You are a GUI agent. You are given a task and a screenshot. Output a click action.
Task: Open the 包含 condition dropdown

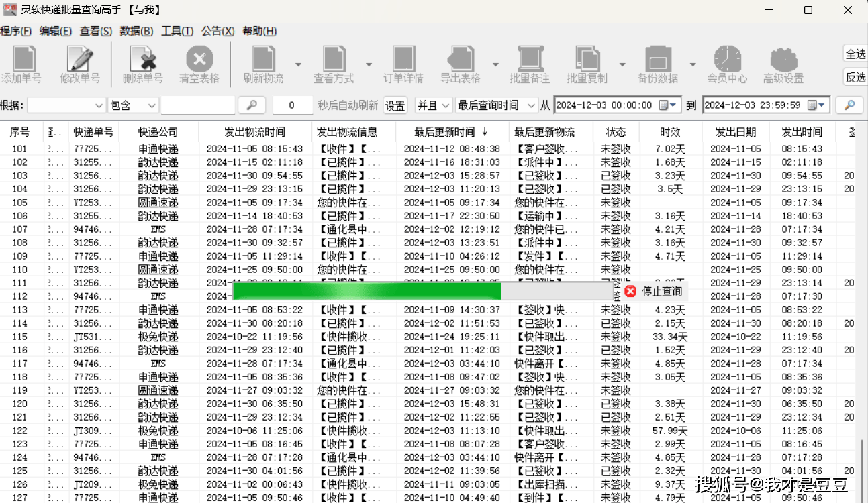133,105
